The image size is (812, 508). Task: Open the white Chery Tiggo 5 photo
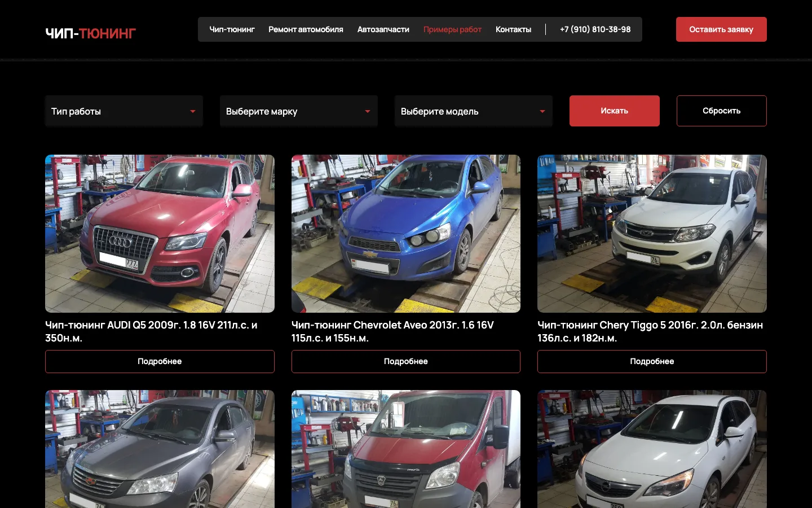[652, 234]
